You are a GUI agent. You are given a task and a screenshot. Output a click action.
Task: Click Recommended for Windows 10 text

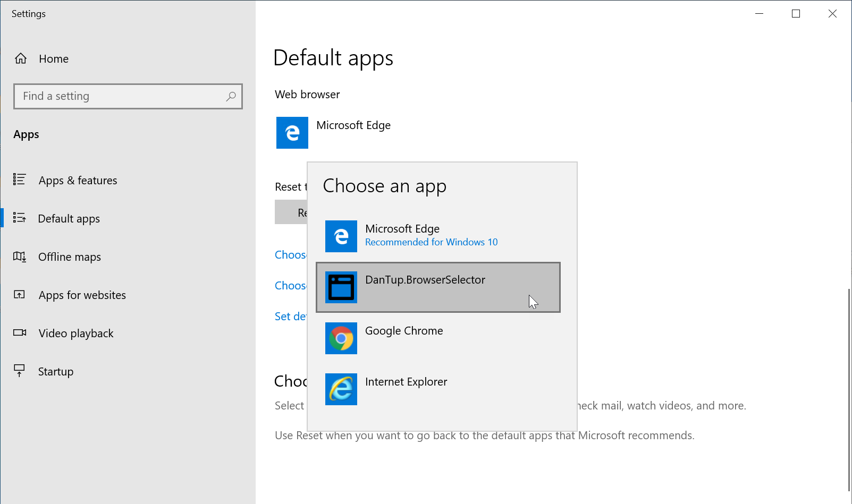click(x=432, y=242)
